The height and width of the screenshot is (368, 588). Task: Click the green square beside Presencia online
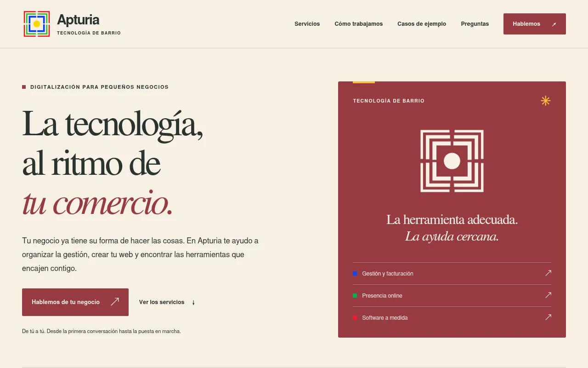point(355,296)
